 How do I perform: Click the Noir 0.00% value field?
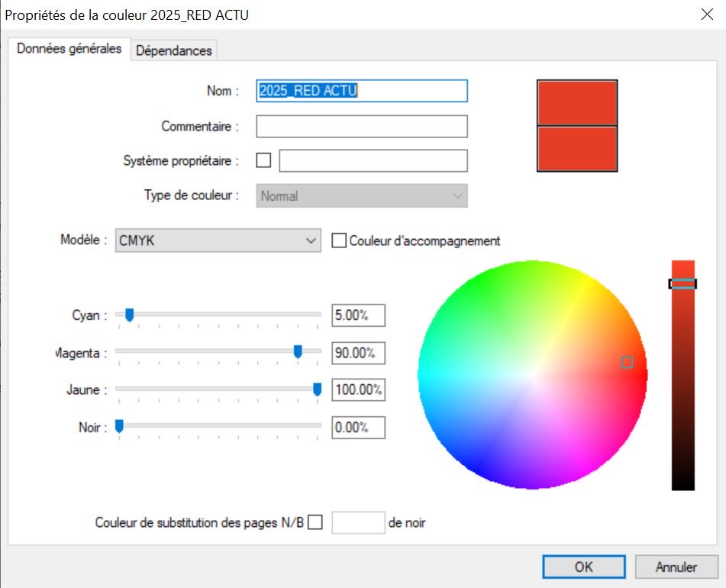click(x=358, y=427)
